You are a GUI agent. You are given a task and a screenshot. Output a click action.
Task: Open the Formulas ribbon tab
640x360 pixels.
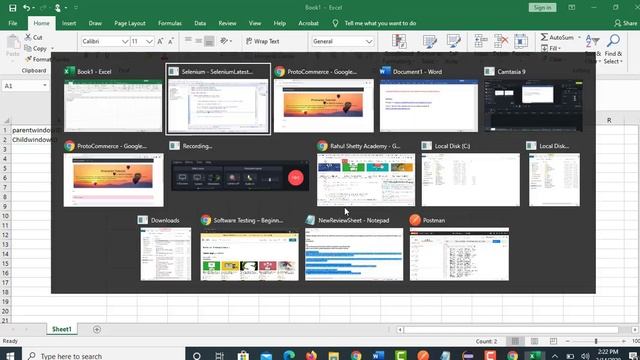[170, 23]
